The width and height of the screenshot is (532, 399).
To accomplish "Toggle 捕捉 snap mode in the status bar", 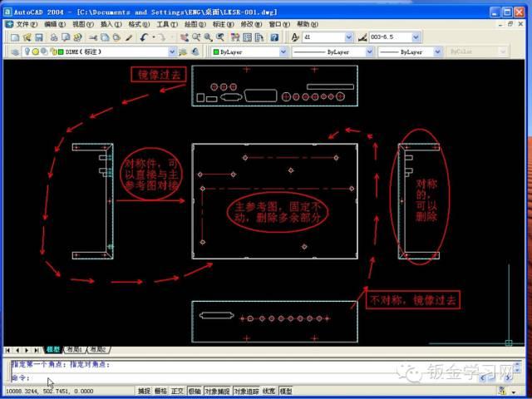I will (x=145, y=391).
